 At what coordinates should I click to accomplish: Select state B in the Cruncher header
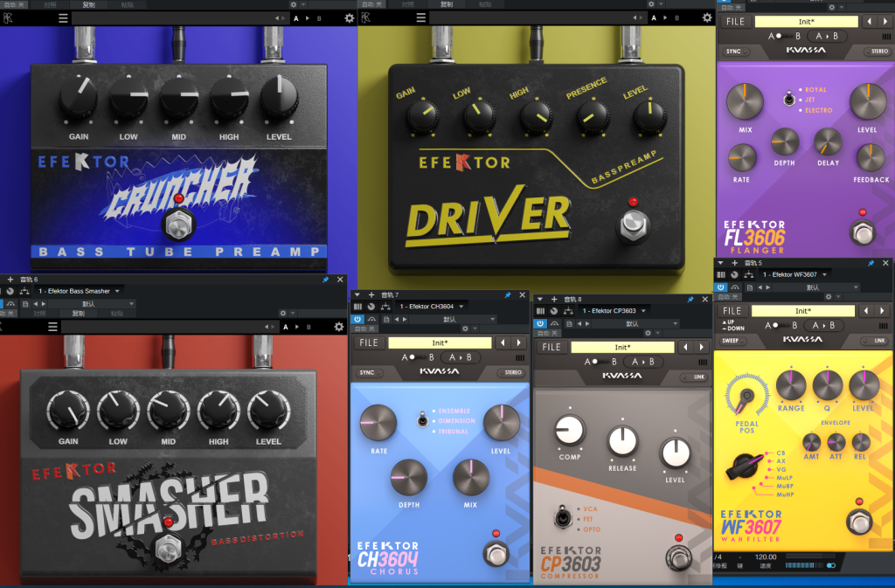[x=319, y=18]
